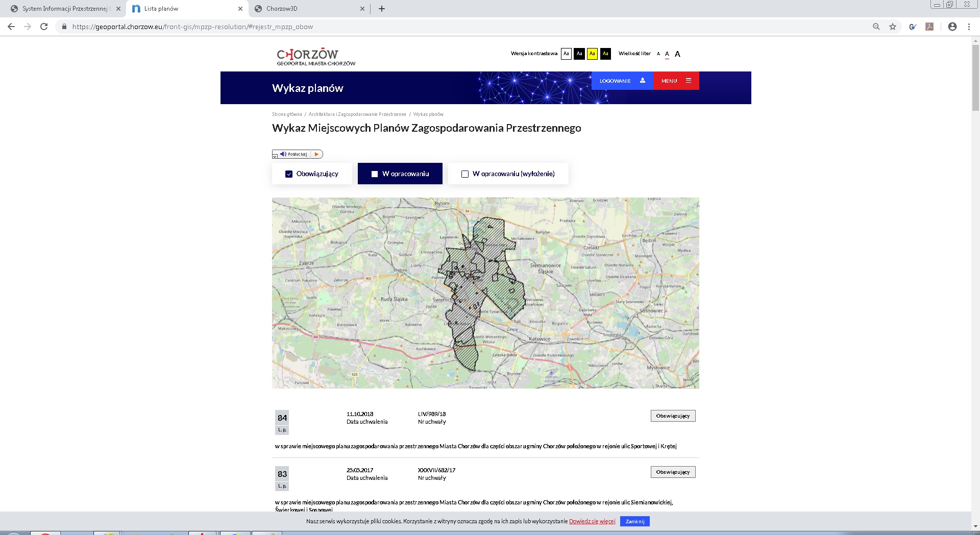
Task: Tick W opracowaniu (wyłożenie) checkbox
Action: pos(465,174)
